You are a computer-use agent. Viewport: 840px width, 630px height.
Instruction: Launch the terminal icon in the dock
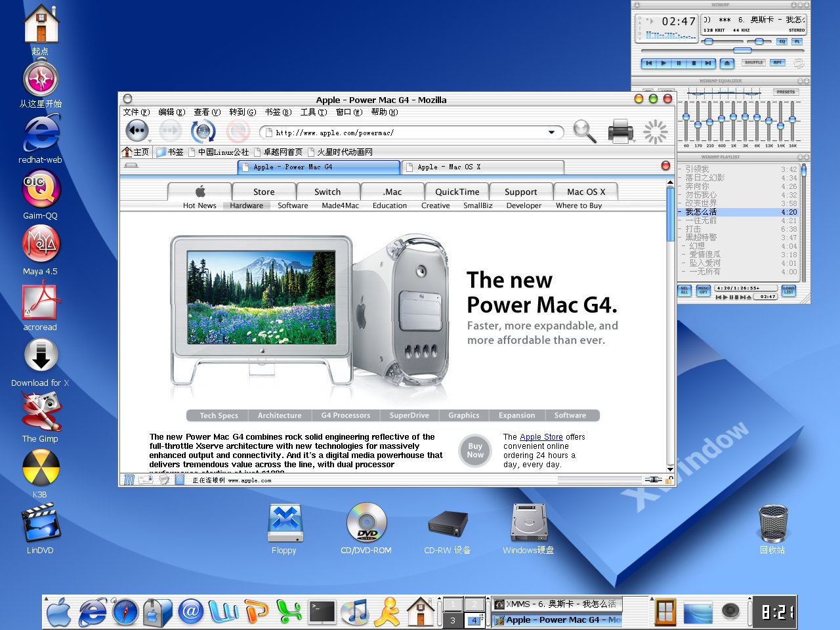[322, 612]
